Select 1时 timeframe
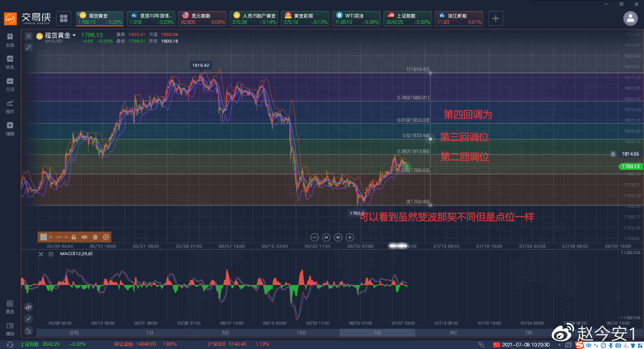The image size is (644, 349). [x=377, y=332]
